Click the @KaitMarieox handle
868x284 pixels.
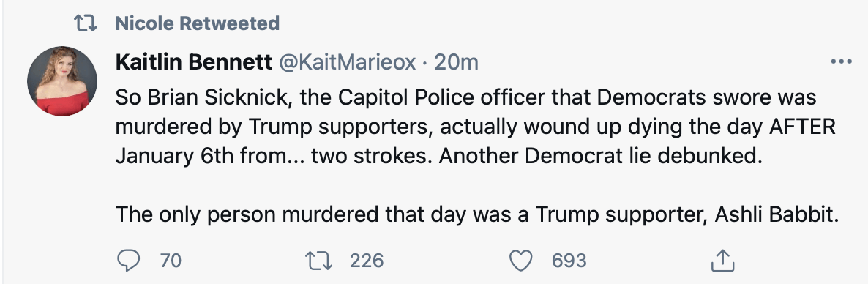346,62
